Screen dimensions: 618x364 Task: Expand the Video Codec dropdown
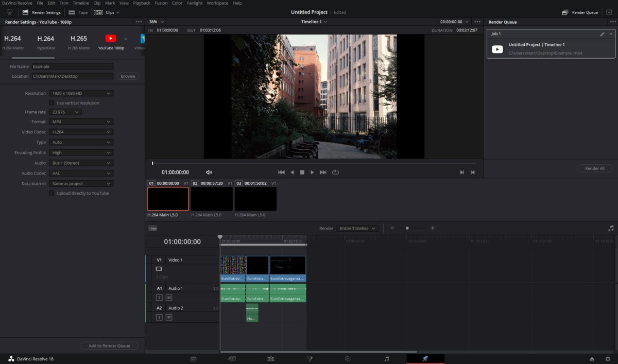(x=81, y=132)
